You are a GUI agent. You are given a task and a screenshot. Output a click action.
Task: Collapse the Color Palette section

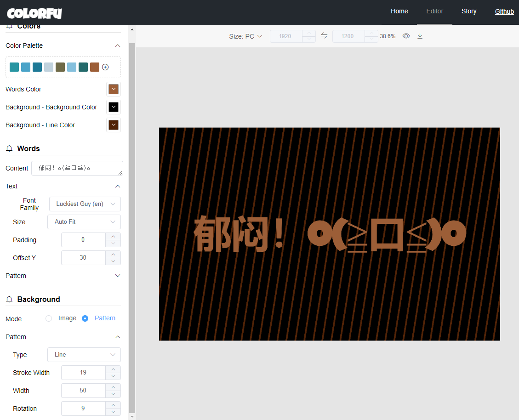click(x=118, y=45)
